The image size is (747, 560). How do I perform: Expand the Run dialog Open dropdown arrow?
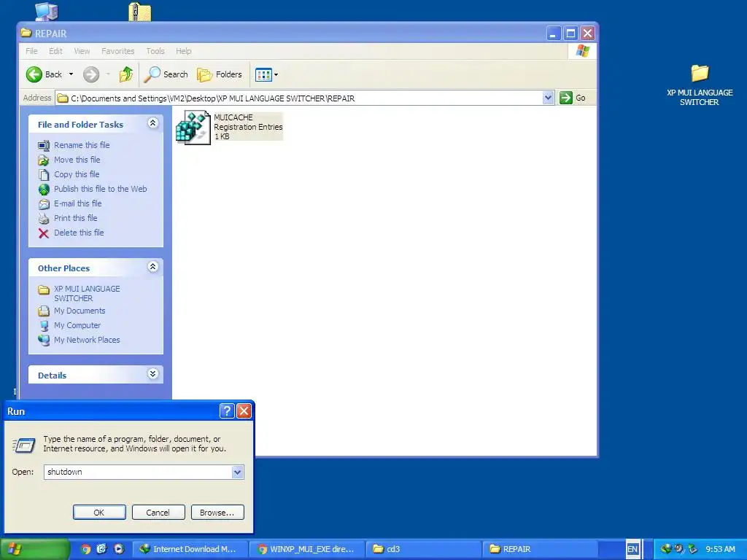pyautogui.click(x=238, y=472)
